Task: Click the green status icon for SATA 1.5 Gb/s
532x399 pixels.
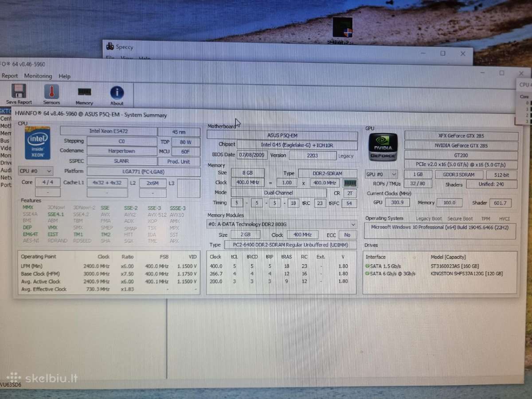Action: click(368, 266)
